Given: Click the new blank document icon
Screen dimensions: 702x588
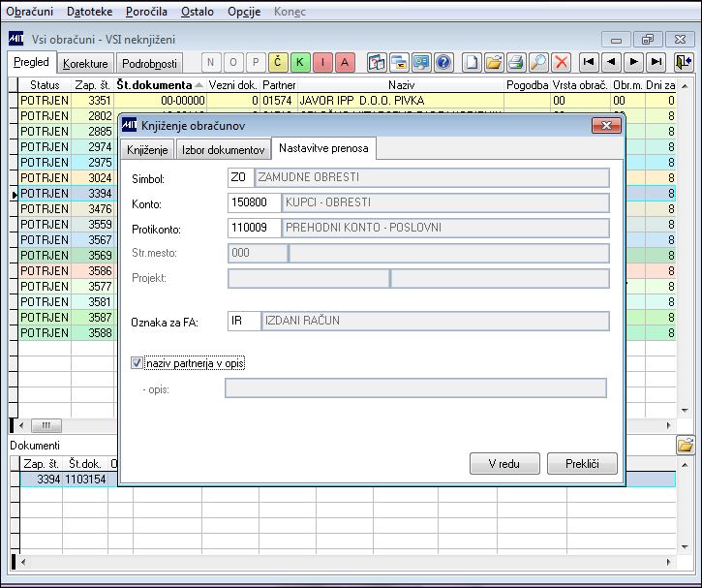Looking at the screenshot, I should click(x=472, y=62).
